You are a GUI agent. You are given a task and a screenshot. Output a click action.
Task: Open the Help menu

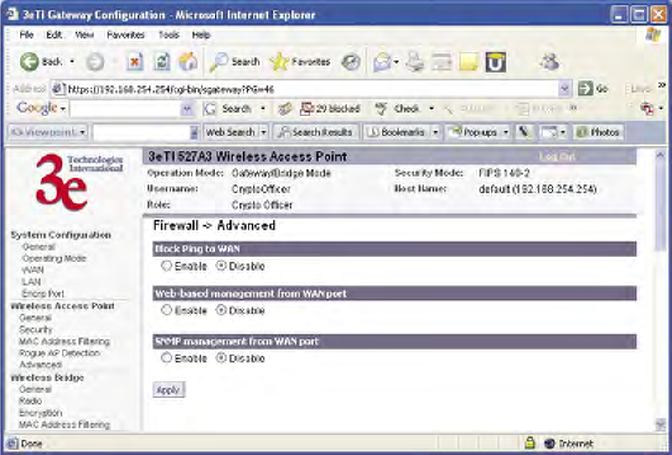201,35
